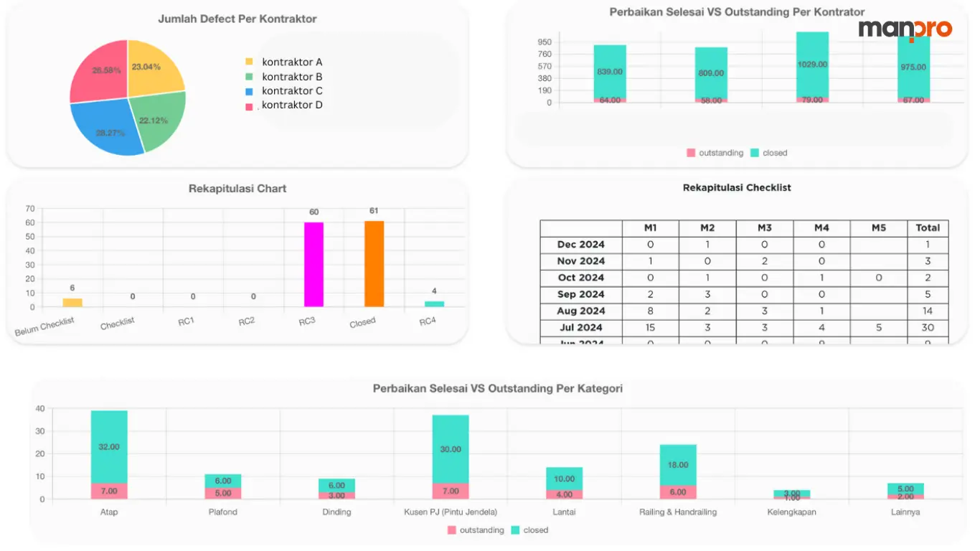Screen dimensions: 980x551
Task: Click the yellow Belum Checklist bar
Action: pyautogui.click(x=72, y=303)
